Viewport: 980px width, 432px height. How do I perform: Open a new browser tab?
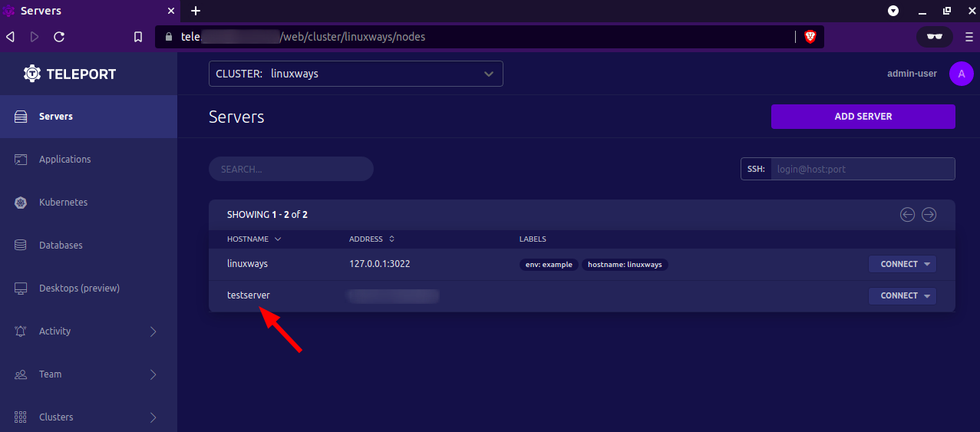click(196, 11)
